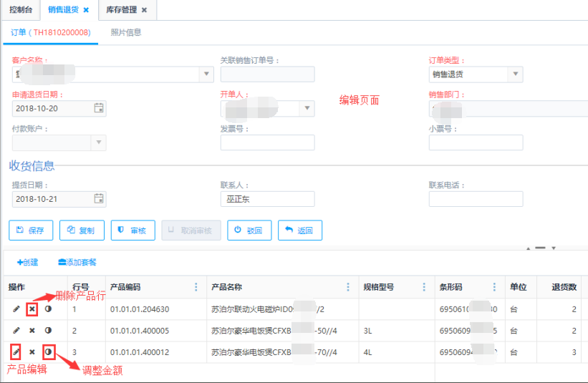The width and height of the screenshot is (588, 383).
Task: Expand the 客户名称 dropdown
Action: (x=206, y=74)
